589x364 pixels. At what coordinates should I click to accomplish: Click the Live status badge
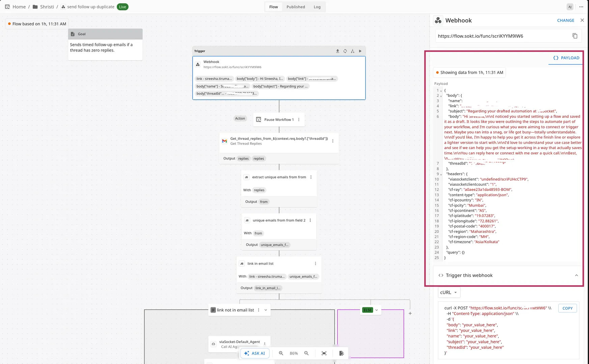122,7
